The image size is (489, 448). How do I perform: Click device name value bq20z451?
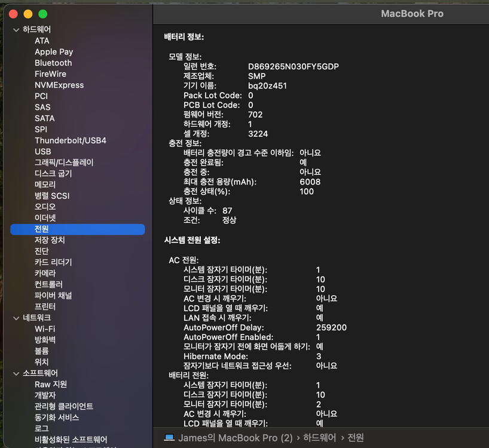(x=267, y=86)
